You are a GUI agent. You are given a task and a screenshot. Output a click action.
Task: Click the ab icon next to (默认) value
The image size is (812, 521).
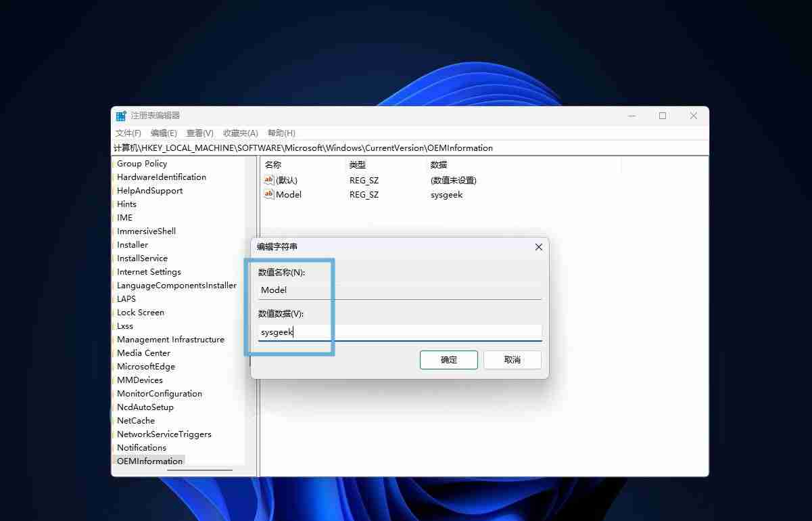tap(268, 180)
